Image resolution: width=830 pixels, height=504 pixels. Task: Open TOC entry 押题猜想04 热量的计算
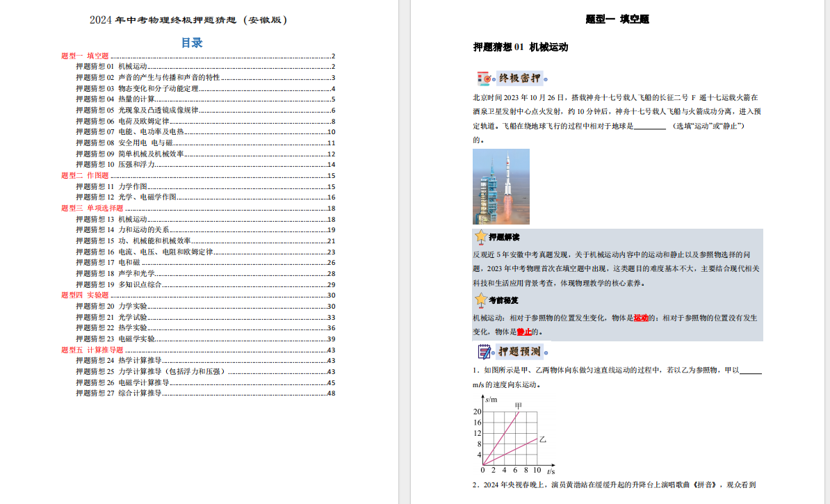[x=205, y=99]
